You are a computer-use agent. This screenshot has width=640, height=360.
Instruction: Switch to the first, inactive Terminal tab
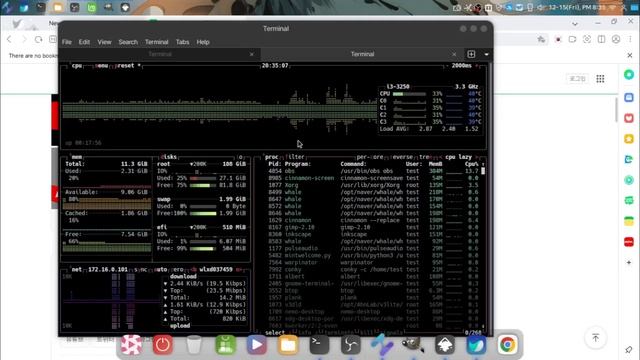click(x=160, y=54)
